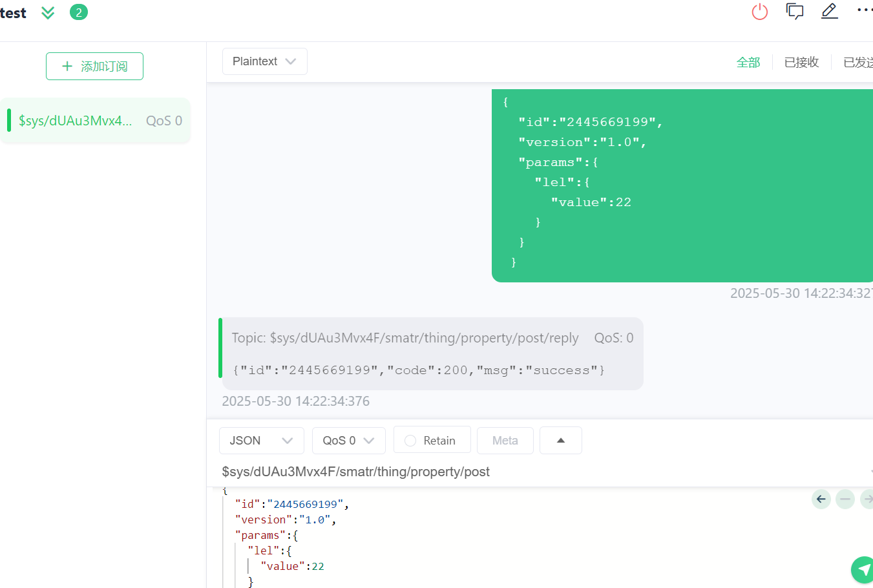Go to the previous payload history arrow
Viewport: 873px width, 588px height.
(821, 499)
